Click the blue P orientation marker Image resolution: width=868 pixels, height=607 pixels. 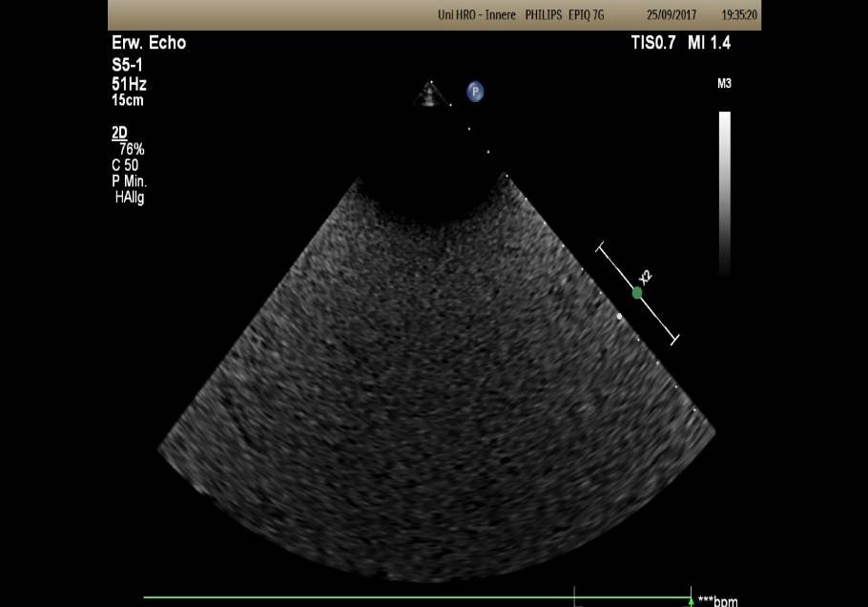[475, 92]
